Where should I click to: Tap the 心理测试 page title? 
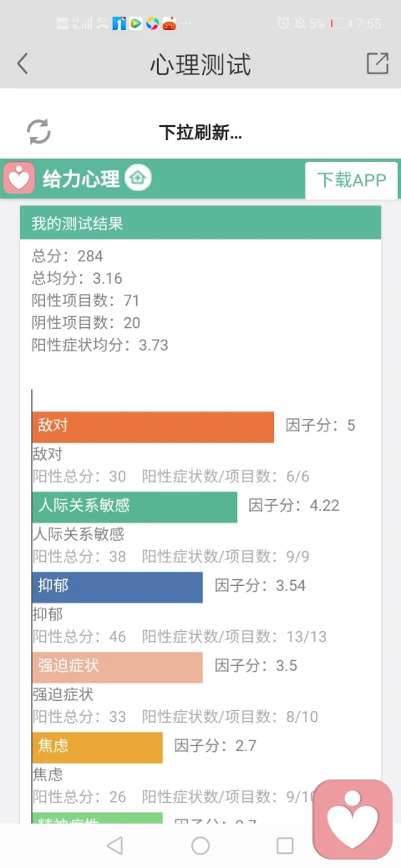[x=200, y=64]
